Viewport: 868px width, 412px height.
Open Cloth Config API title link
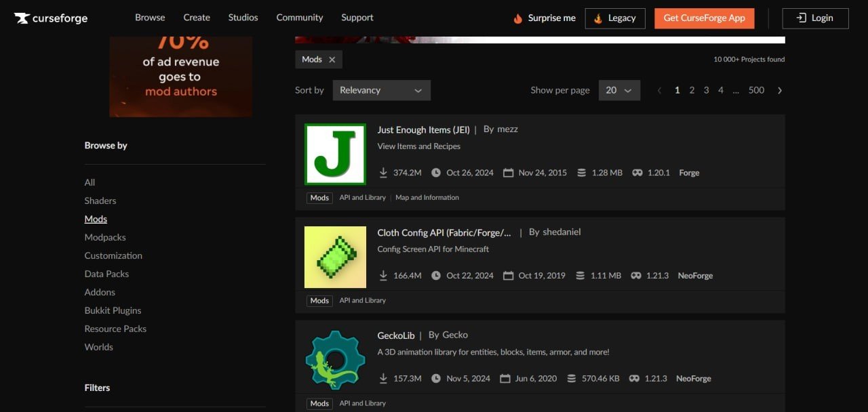(x=444, y=232)
